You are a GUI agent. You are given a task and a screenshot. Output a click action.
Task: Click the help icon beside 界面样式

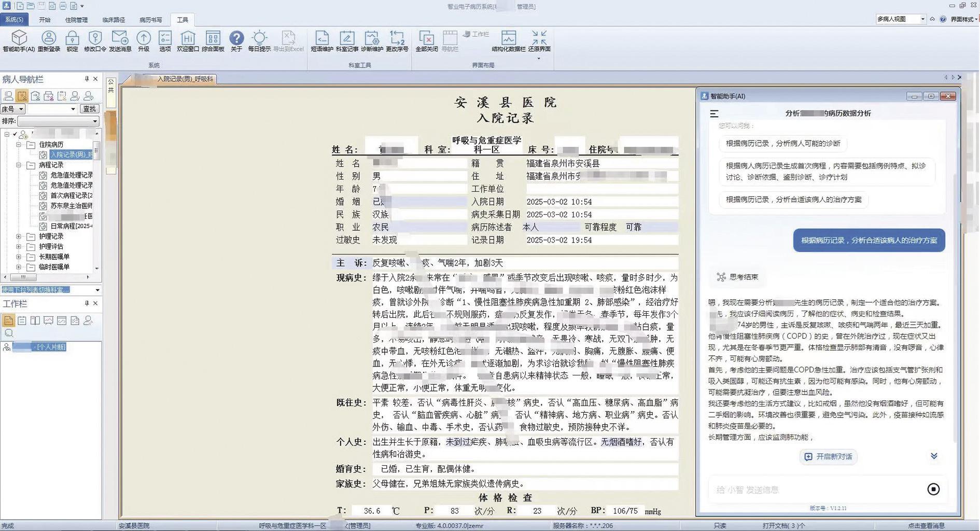coord(943,19)
